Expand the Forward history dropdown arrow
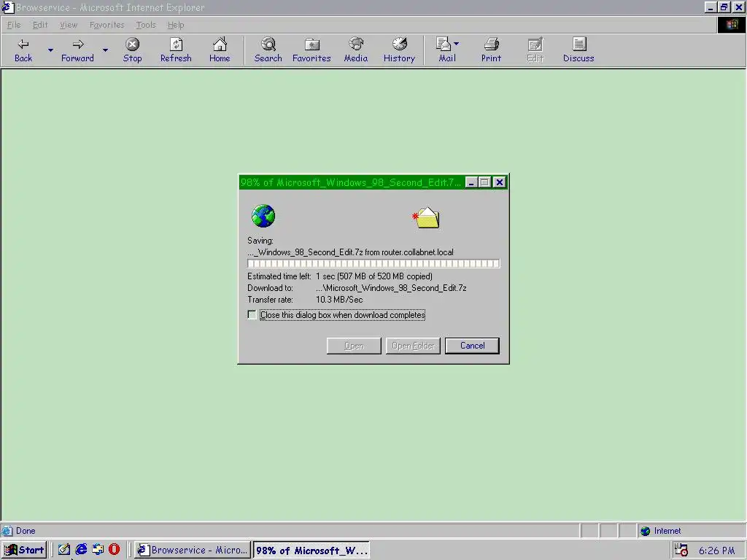 tap(105, 50)
